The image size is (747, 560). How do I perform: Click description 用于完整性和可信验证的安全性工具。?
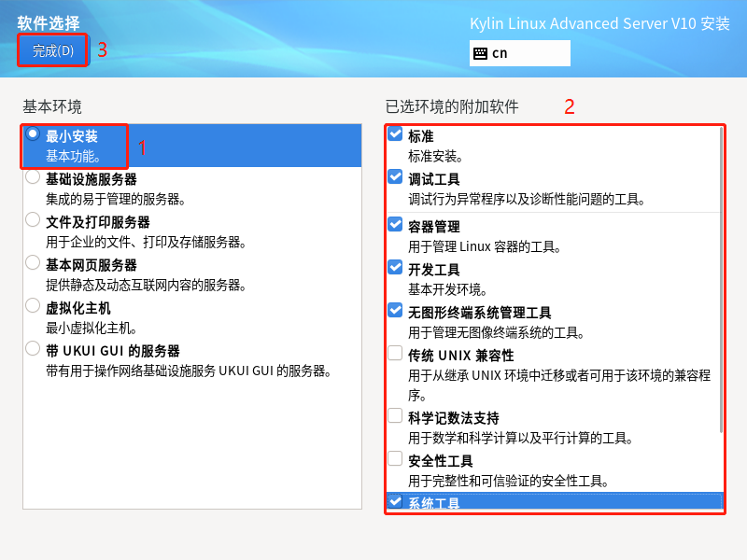click(508, 481)
